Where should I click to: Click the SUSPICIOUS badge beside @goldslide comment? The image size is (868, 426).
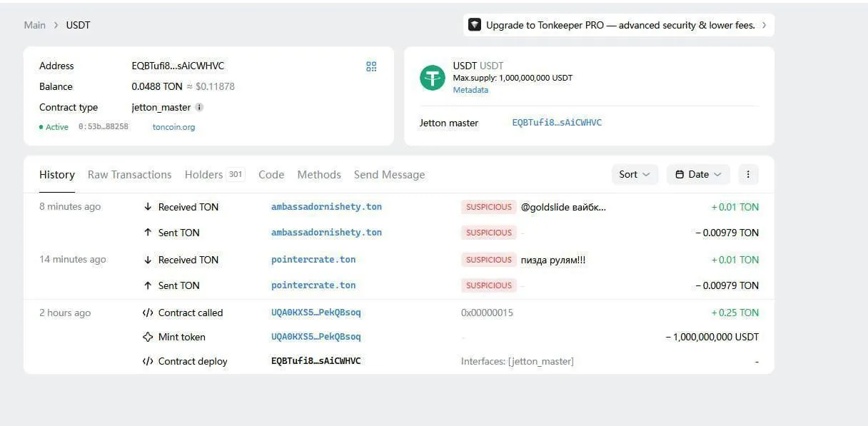click(489, 207)
